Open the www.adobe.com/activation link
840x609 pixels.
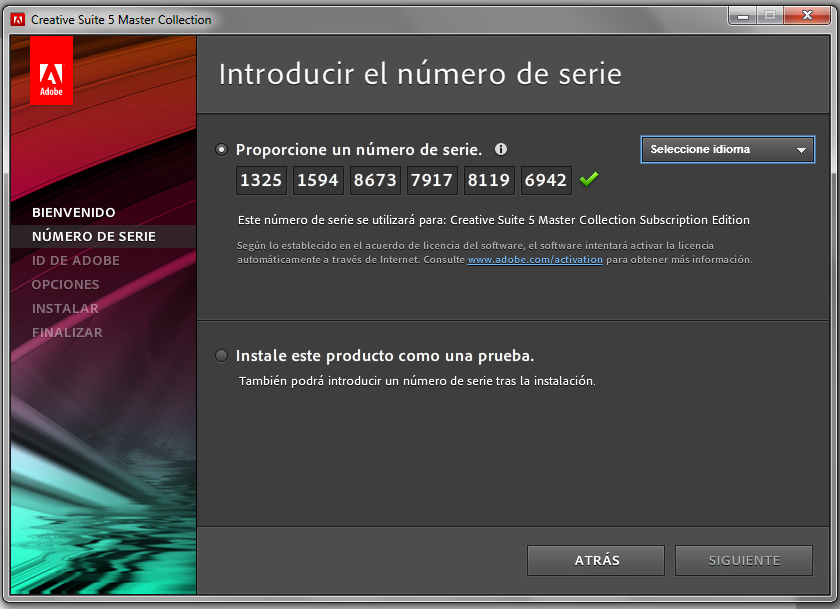[535, 260]
